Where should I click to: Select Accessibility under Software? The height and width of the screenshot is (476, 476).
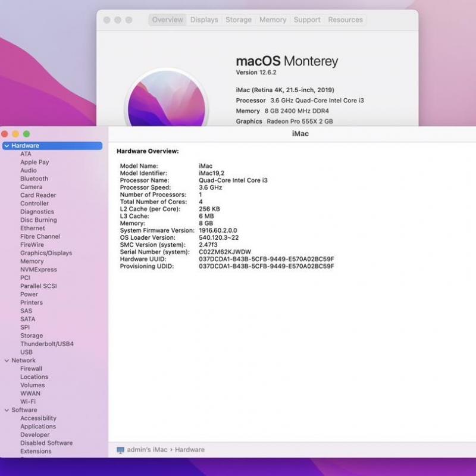coord(39,418)
